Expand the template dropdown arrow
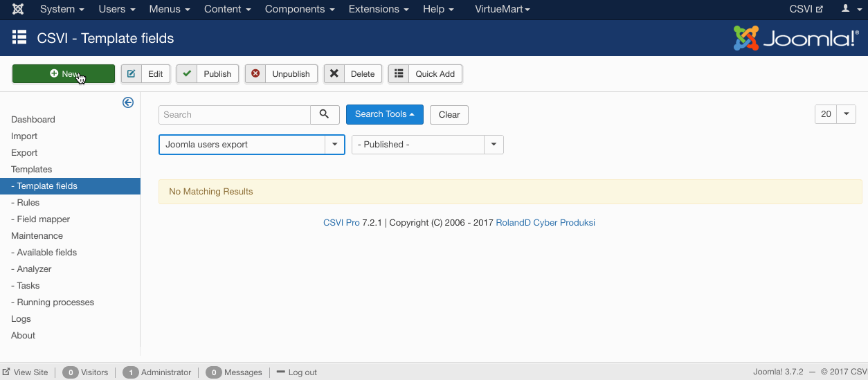The image size is (868, 380). pyautogui.click(x=335, y=145)
